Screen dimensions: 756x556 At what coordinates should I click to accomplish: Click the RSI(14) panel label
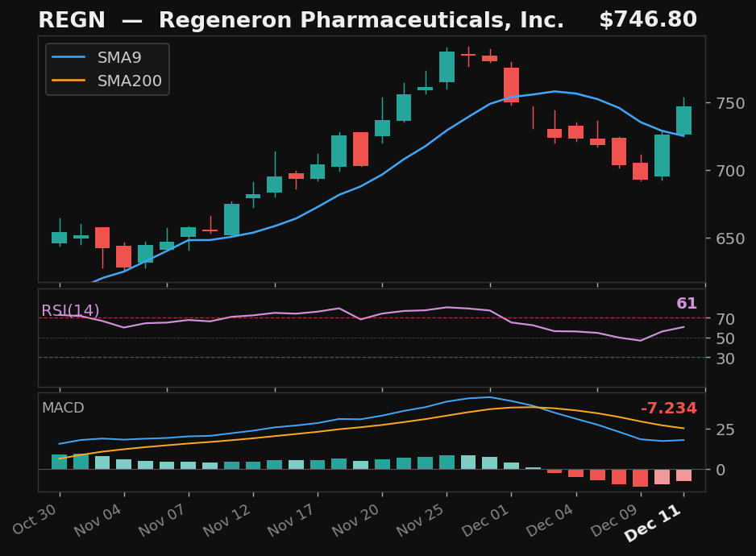[x=70, y=310]
